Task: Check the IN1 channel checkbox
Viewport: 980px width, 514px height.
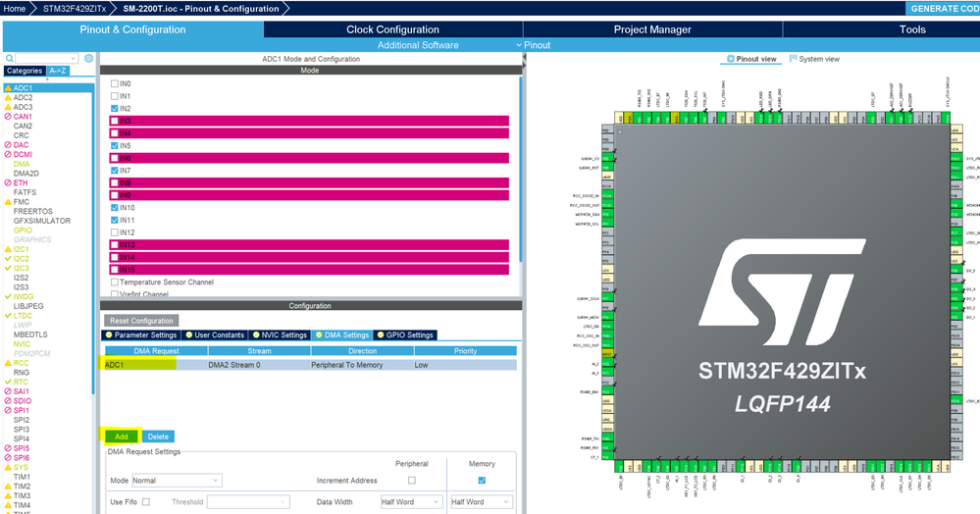Action: tap(115, 96)
